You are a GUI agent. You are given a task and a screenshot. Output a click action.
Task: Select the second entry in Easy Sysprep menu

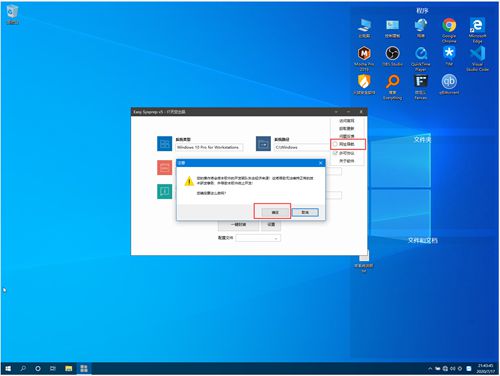[x=347, y=128]
